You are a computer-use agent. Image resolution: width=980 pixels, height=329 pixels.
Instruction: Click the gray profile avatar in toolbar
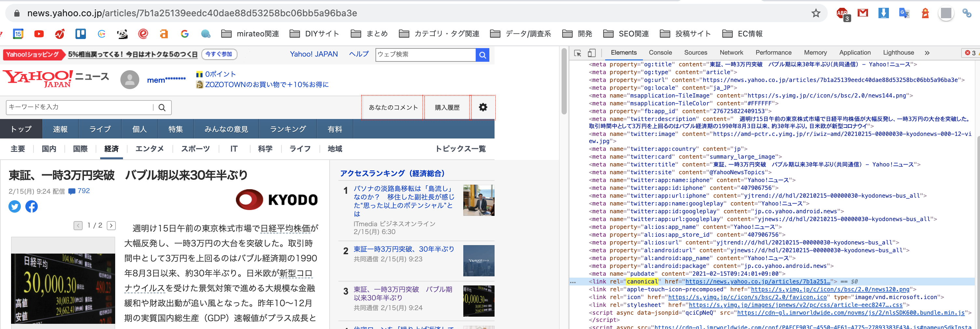[946, 13]
